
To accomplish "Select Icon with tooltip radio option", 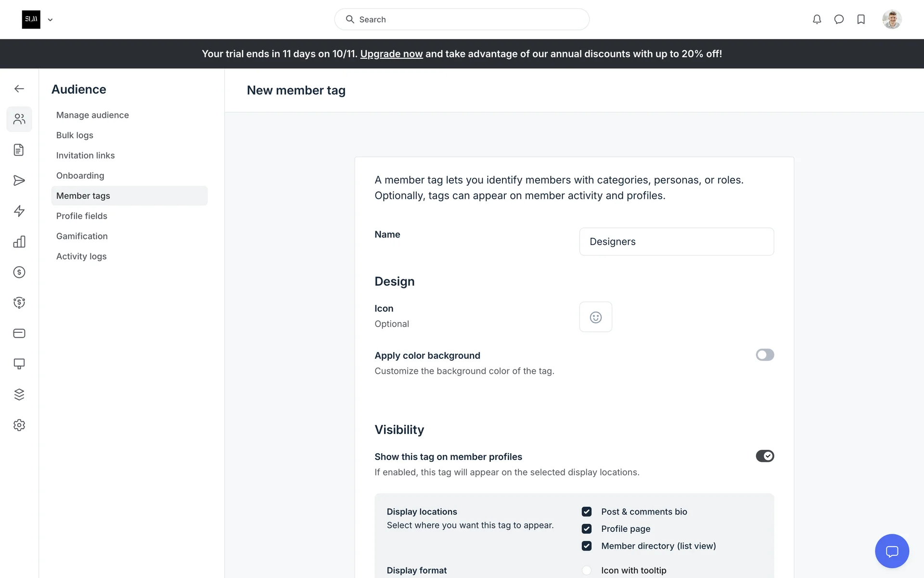I will coord(586,570).
